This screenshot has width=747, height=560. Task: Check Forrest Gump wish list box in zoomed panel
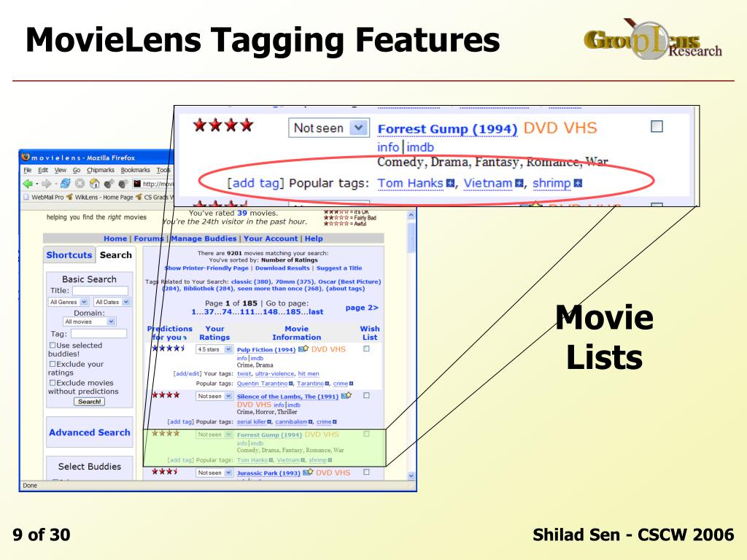657,126
